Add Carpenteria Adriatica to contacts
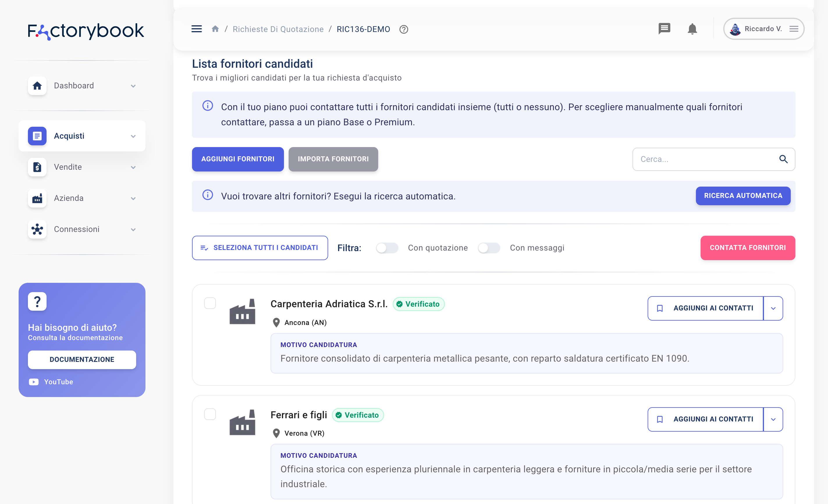This screenshot has width=828, height=504. pyautogui.click(x=705, y=308)
